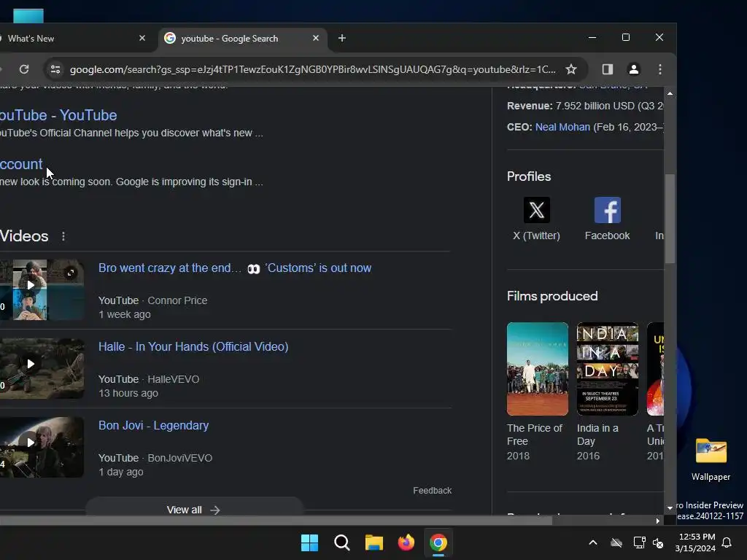Select the youtube - Google Search tab
Image resolution: width=747 pixels, height=560 pixels.
(x=242, y=39)
